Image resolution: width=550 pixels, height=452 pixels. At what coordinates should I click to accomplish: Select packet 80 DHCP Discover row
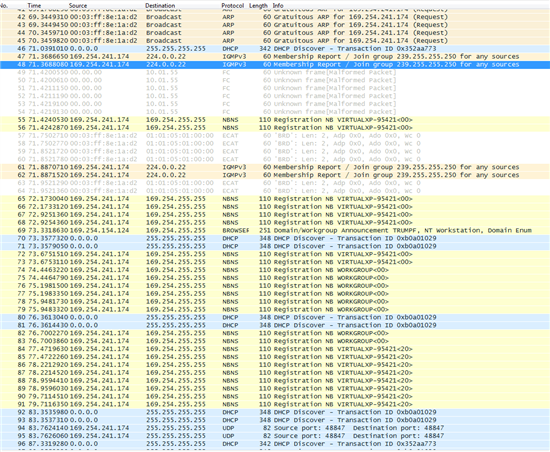pyautogui.click(x=275, y=317)
